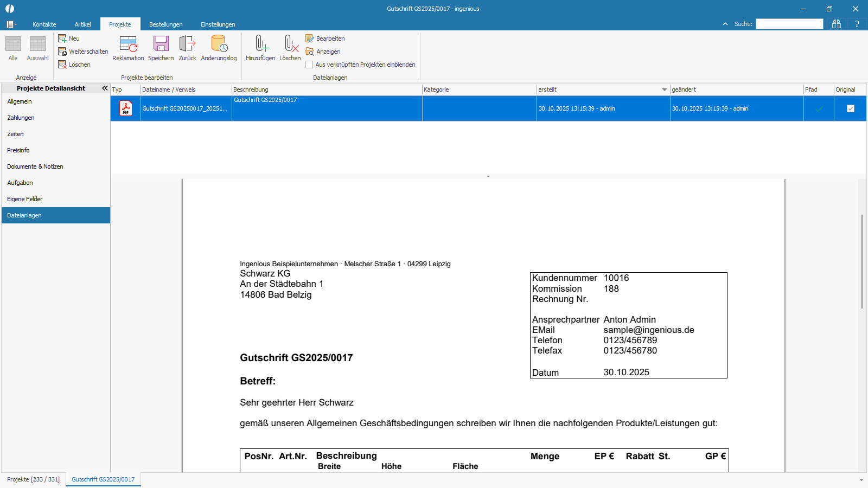Open the Änderungslog

(219, 44)
